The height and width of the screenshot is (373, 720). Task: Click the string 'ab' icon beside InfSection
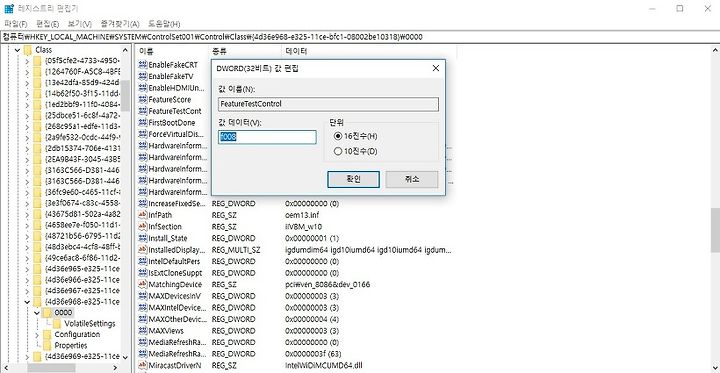pyautogui.click(x=143, y=226)
